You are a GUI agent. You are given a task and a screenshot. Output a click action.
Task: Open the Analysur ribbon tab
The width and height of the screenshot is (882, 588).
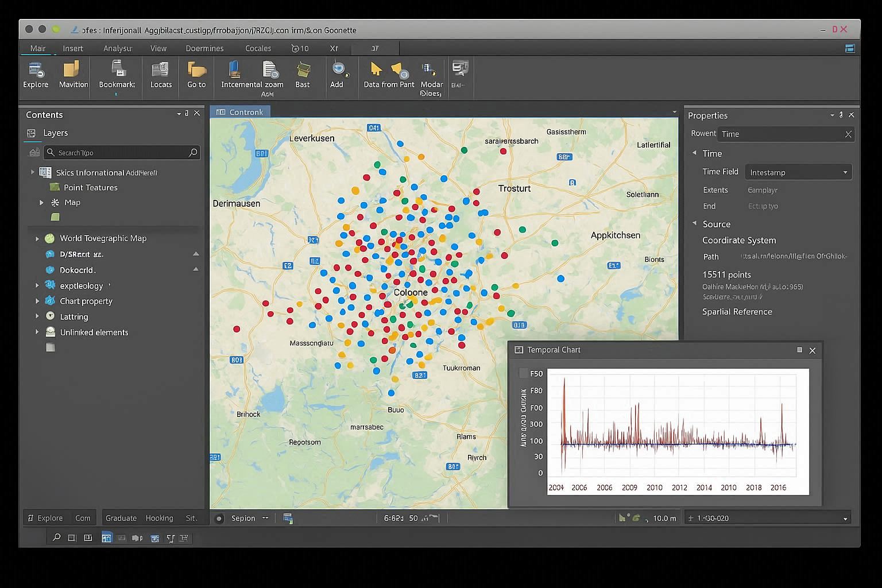(118, 48)
